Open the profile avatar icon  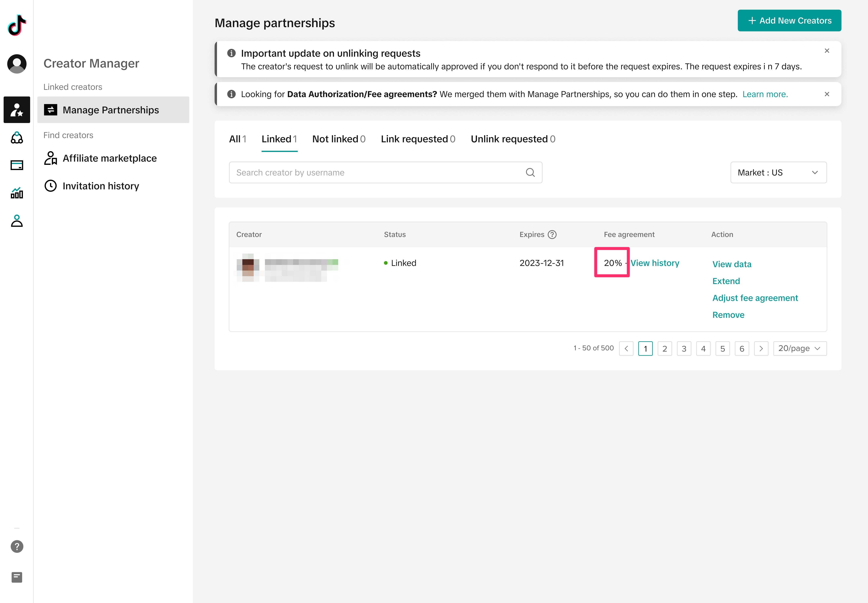coord(17,64)
